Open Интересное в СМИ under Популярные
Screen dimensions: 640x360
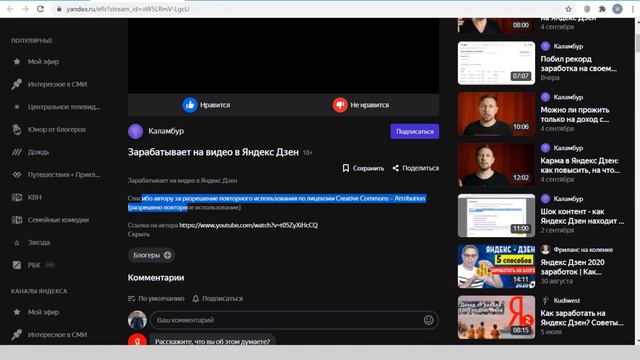pos(58,84)
